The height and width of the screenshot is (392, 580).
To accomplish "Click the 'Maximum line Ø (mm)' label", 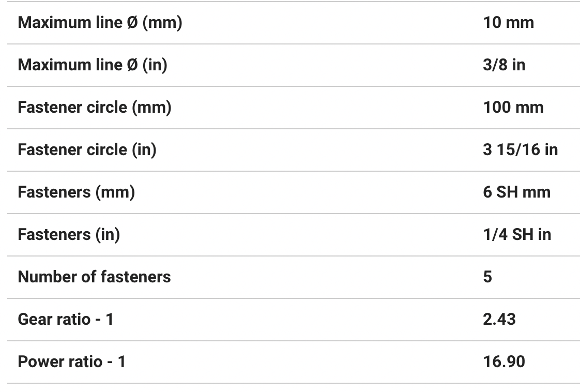I will coord(100,23).
